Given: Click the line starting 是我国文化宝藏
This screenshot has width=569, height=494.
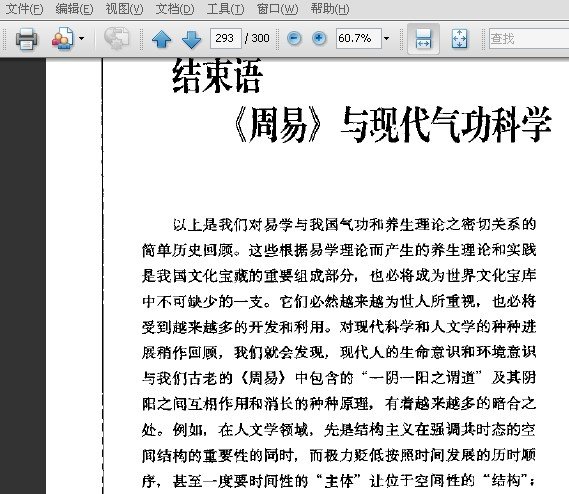Looking at the screenshot, I should point(339,276).
